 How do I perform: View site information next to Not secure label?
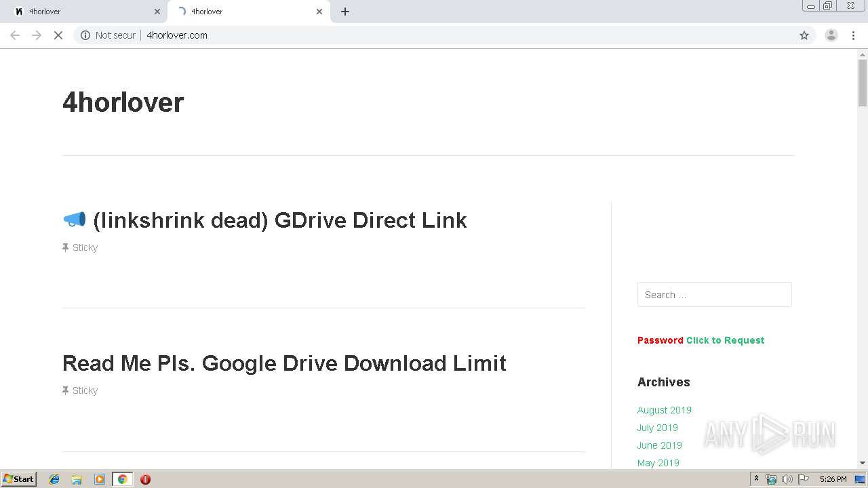click(x=85, y=35)
